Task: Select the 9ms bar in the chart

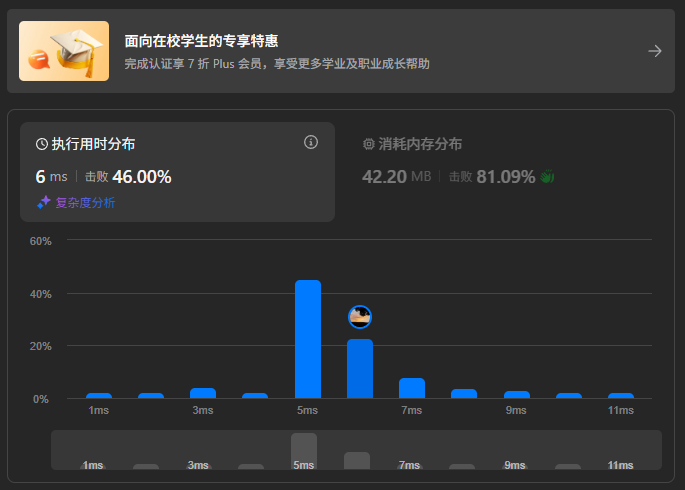Action: [x=517, y=395]
